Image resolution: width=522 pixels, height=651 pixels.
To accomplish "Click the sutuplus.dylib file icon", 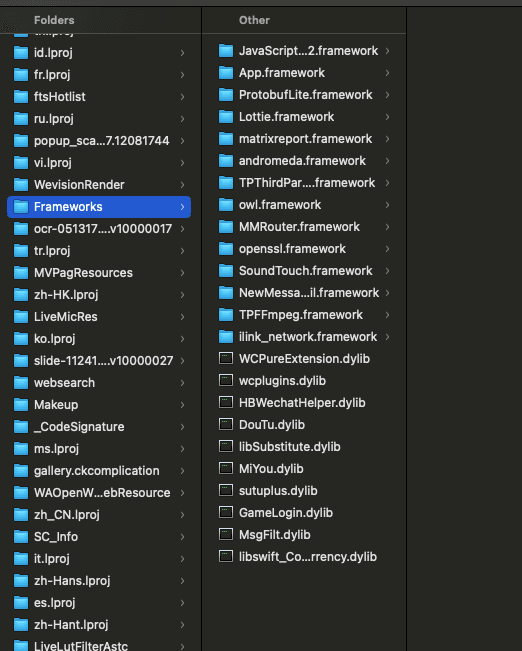I will tap(226, 490).
